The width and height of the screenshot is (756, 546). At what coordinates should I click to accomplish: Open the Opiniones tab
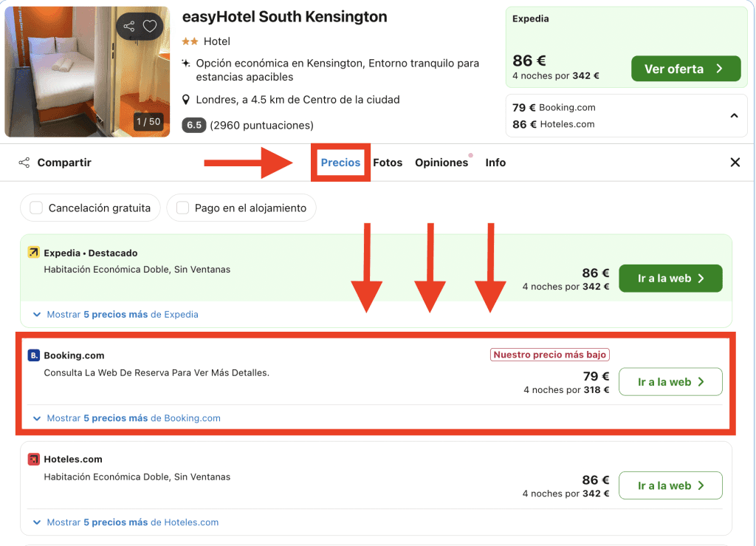click(x=441, y=163)
